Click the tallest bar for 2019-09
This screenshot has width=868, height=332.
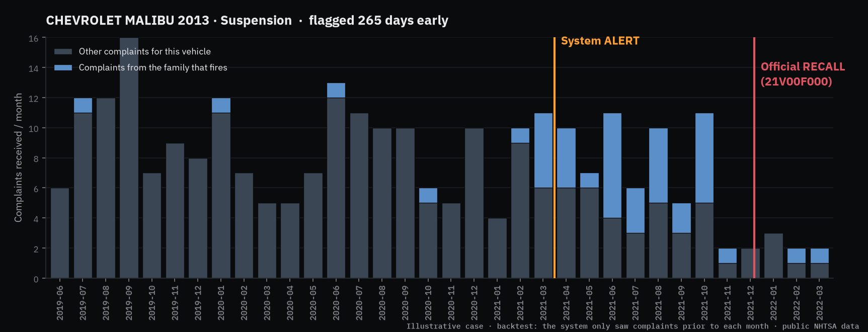[129, 158]
